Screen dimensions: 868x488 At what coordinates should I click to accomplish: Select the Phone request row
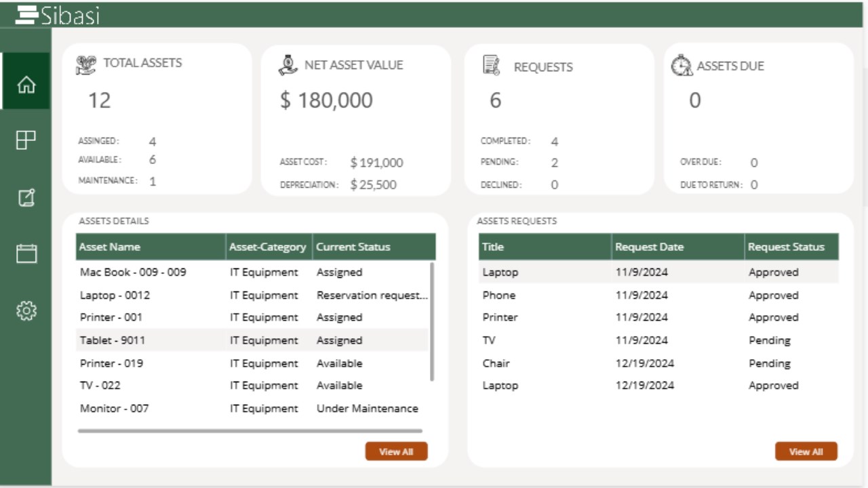pos(658,296)
